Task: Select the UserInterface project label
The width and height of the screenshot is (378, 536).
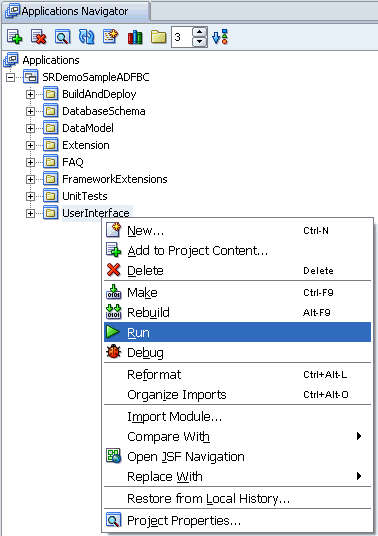Action: (96, 213)
